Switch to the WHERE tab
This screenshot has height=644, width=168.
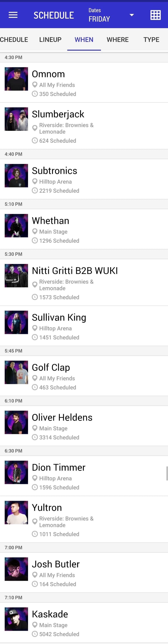coord(118,40)
